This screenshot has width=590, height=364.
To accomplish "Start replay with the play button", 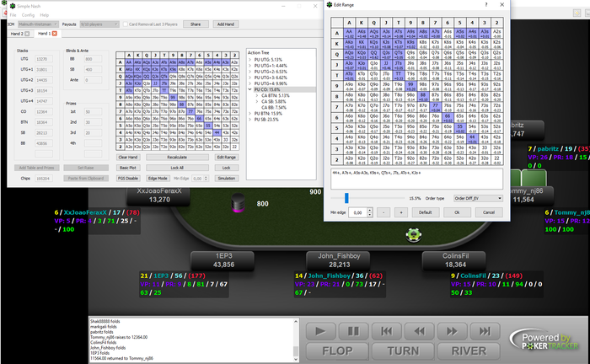I will coord(321,331).
